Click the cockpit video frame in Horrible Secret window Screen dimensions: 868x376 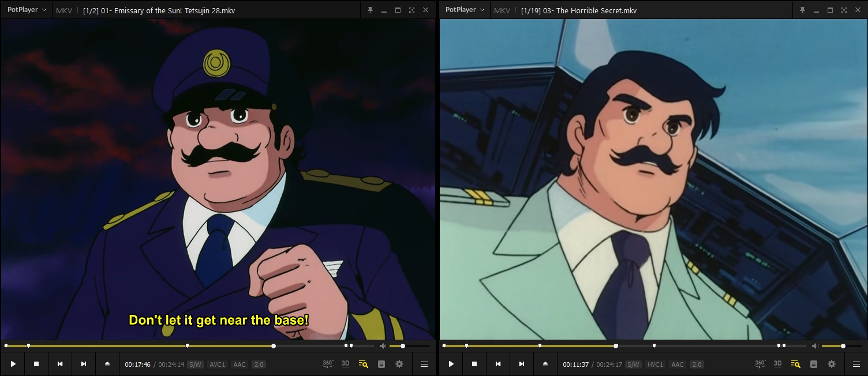(x=653, y=179)
